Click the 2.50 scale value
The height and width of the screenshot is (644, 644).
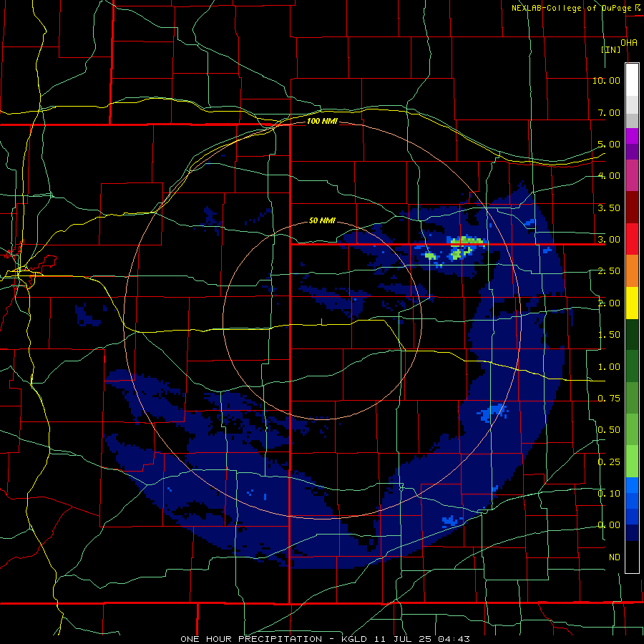pos(609,271)
